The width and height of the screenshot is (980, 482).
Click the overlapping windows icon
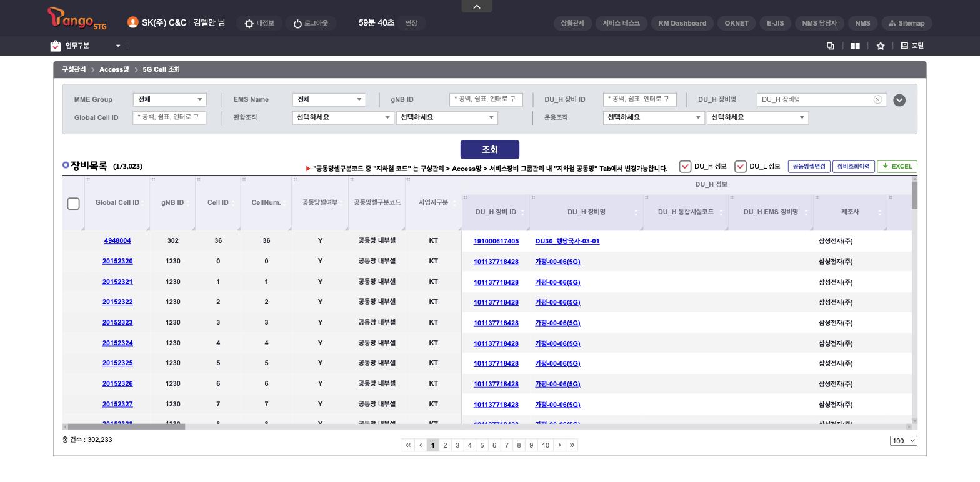click(831, 46)
